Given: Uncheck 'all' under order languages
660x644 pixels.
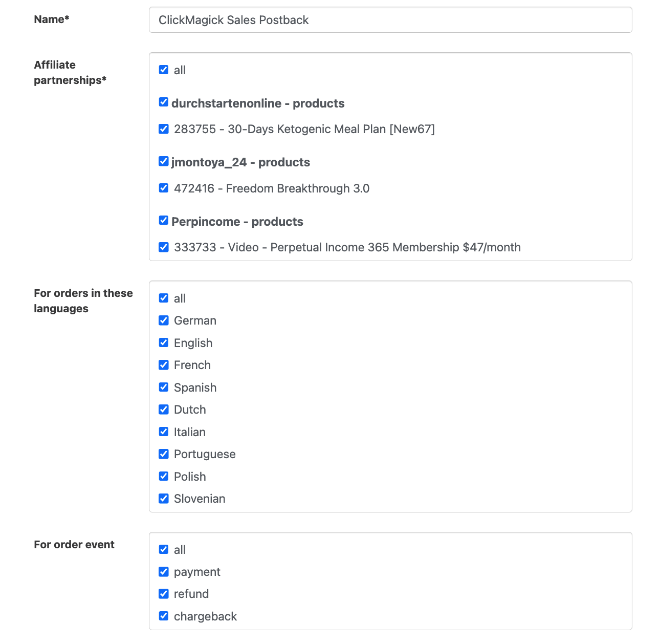Looking at the screenshot, I should [x=164, y=298].
